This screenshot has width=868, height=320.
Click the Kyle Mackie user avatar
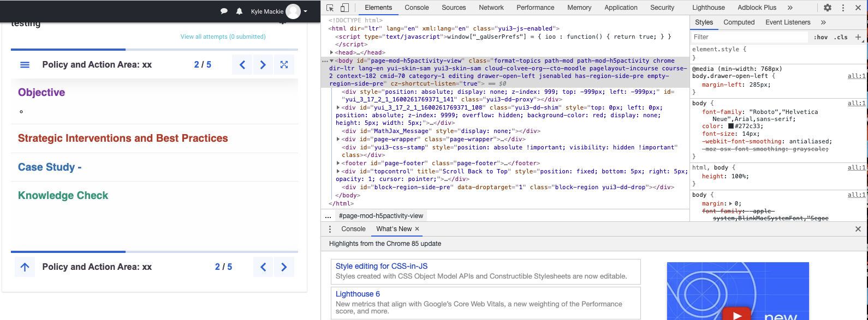[293, 11]
